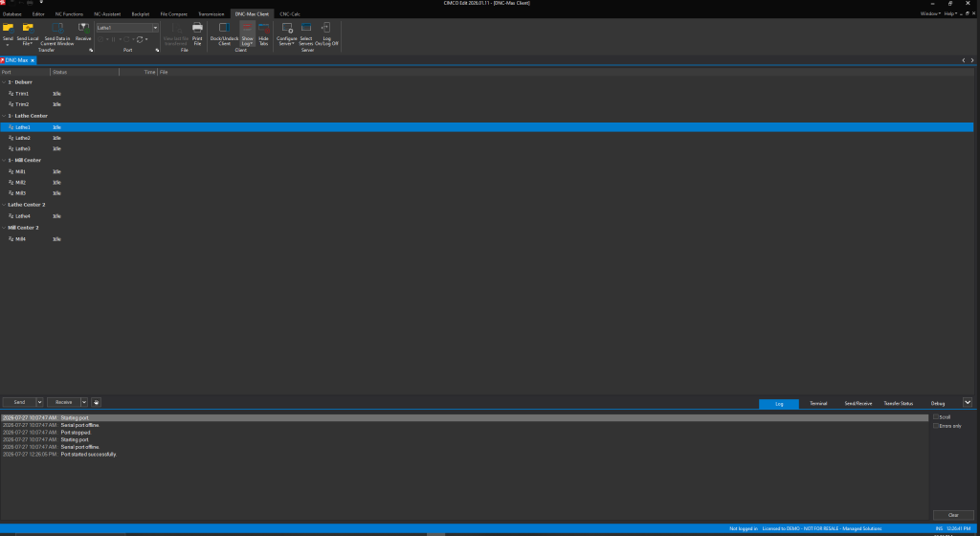Click the port icon next to Mill1
This screenshot has height=536, width=980.
click(x=11, y=171)
